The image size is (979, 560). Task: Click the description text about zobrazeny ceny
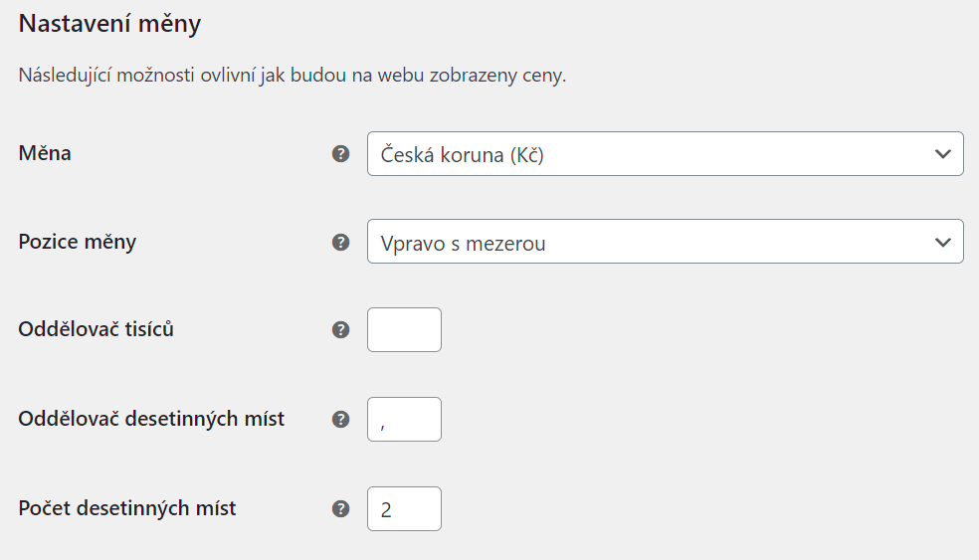pos(293,75)
